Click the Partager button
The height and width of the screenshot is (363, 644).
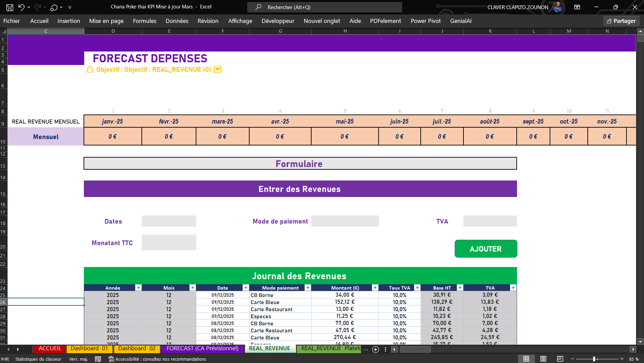pos(621,21)
